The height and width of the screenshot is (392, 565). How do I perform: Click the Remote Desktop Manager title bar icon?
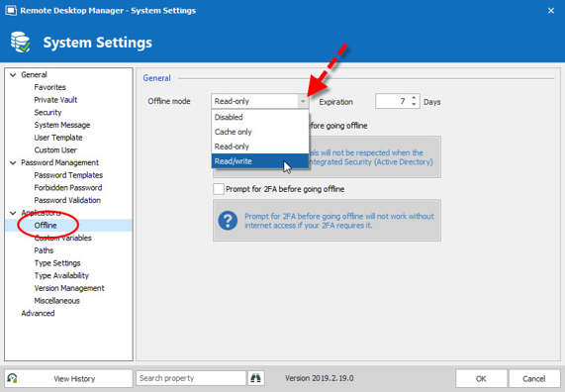(x=11, y=11)
